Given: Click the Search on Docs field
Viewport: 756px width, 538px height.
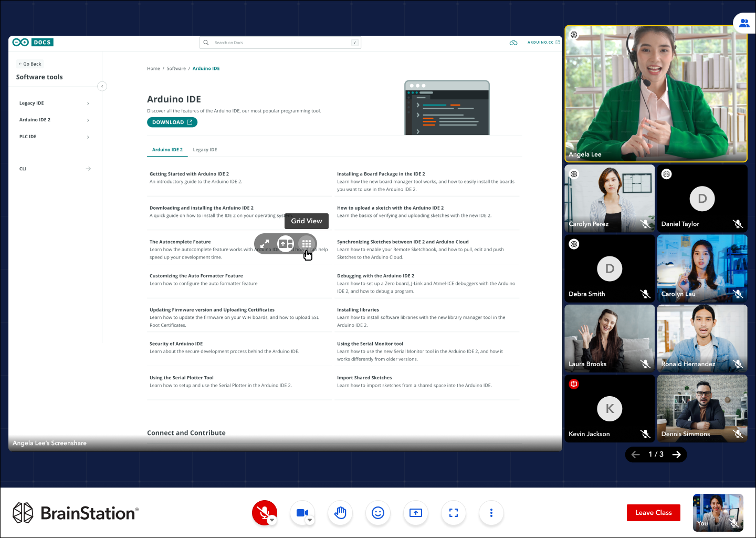Looking at the screenshot, I should (280, 43).
